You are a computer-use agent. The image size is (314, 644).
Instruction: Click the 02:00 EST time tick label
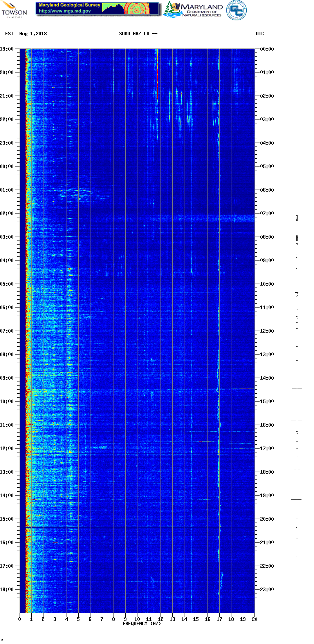click(7, 213)
